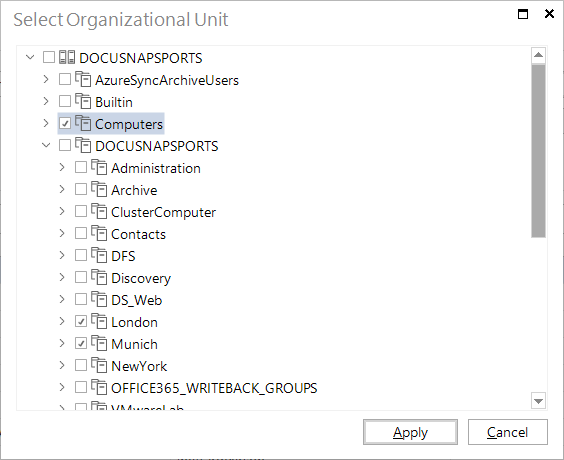Screen dimensions: 564x460
Task: Click the OU icon beside Munich
Action: tap(99, 343)
